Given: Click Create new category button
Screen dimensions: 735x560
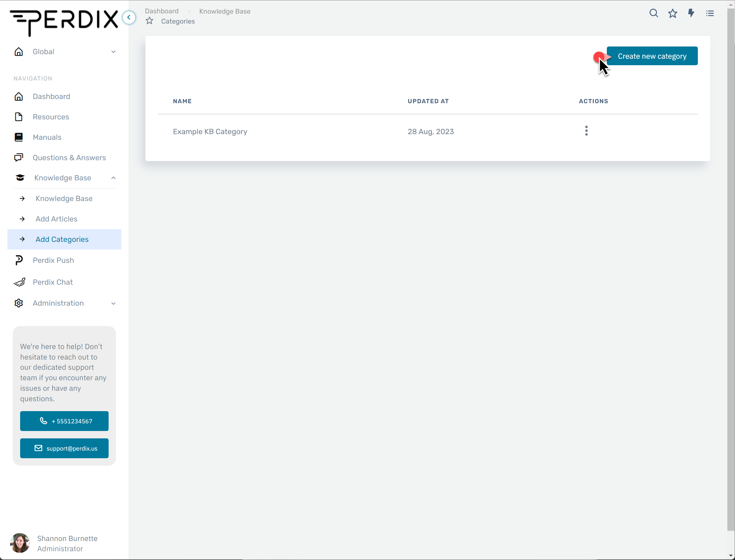Looking at the screenshot, I should click(652, 56).
